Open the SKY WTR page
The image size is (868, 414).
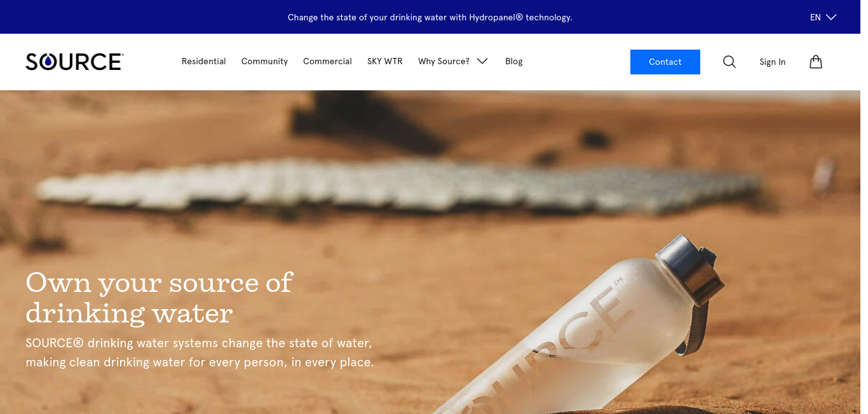385,62
